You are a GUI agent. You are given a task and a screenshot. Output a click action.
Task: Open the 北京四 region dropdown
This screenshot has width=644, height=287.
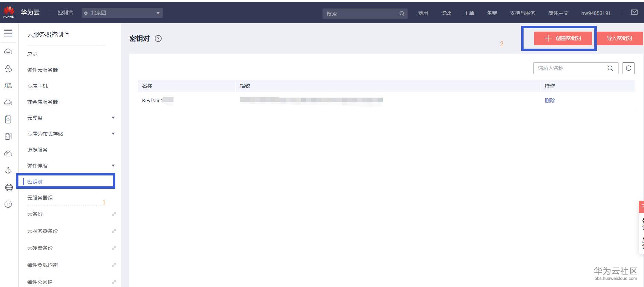click(x=122, y=13)
